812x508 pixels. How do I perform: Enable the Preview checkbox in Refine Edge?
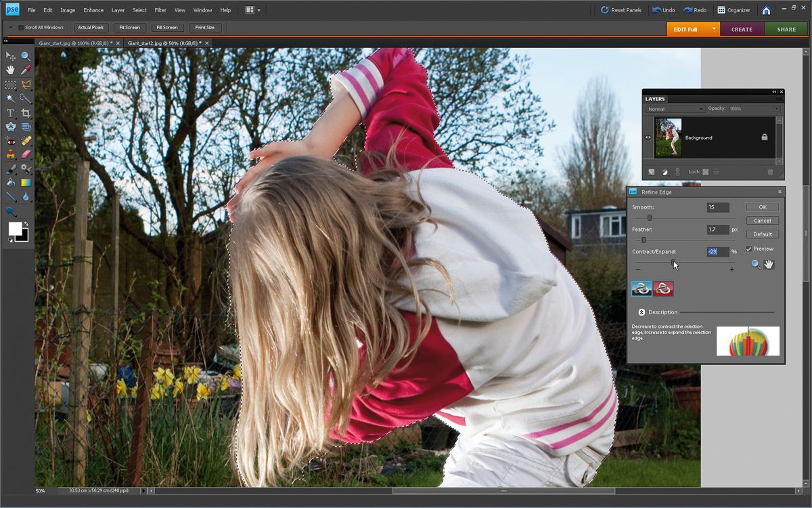click(749, 249)
